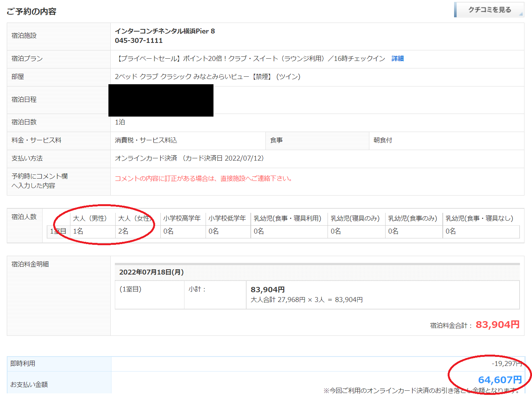Click the 宿泊料金明細 section label
Screen dimensions: 532x396
coord(30,264)
